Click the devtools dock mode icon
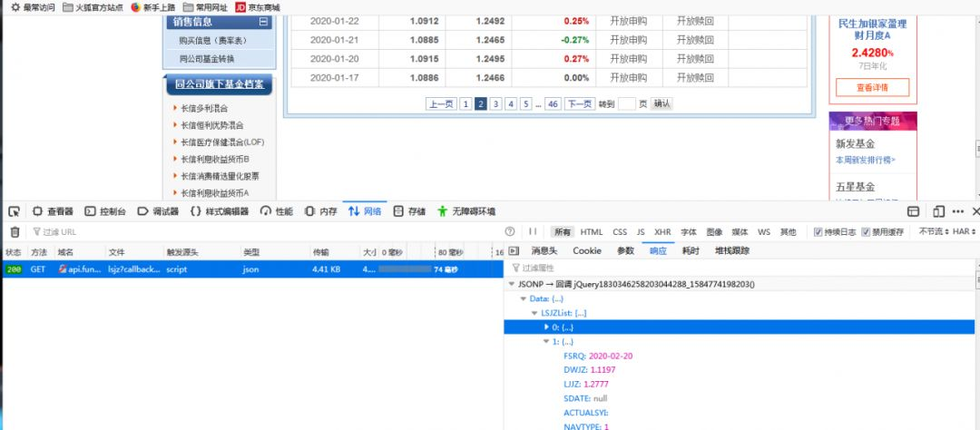 [938, 211]
